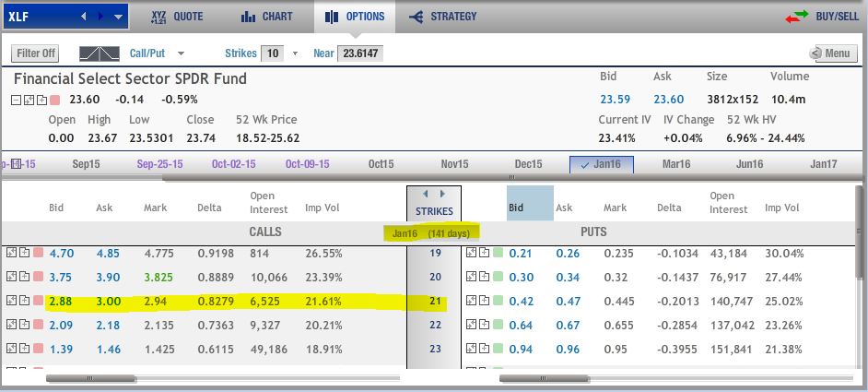Click the BUY/SELL button
This screenshot has height=392, width=868.
pyautogui.click(x=822, y=17)
